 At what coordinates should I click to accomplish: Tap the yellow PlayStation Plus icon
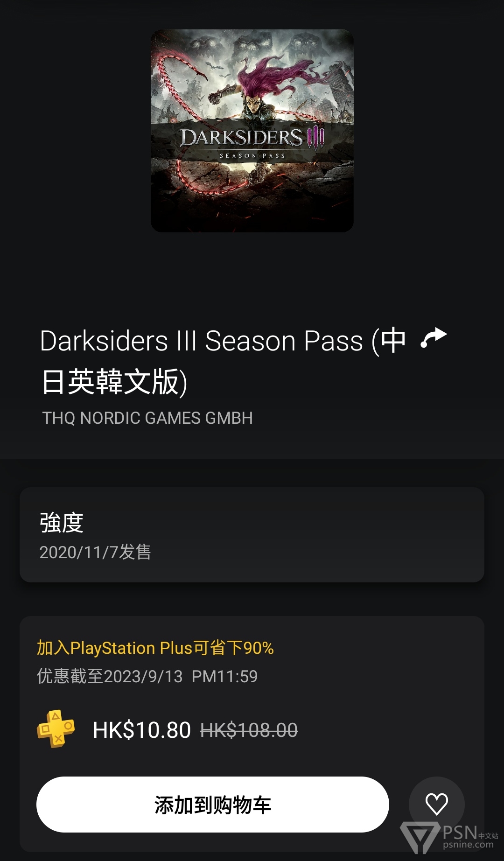56,729
